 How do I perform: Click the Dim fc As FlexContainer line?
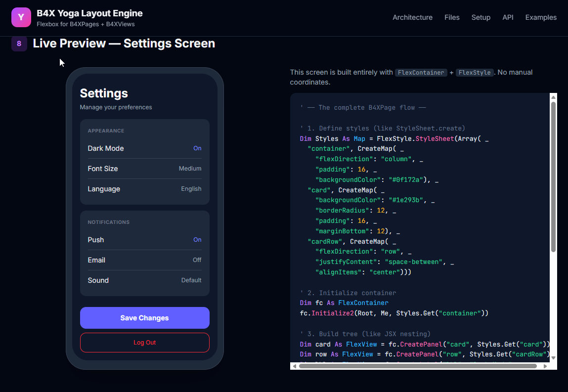[344, 303]
